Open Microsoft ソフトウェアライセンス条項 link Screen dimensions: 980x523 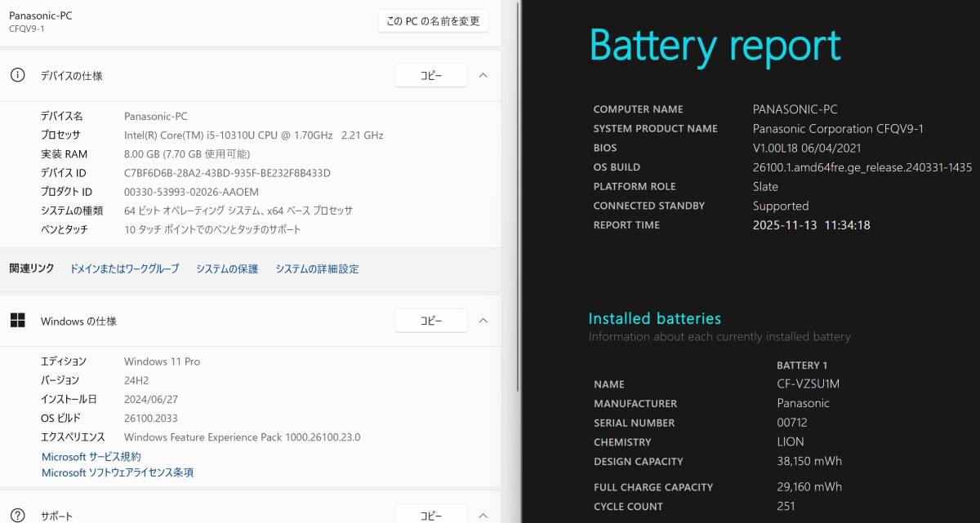click(x=118, y=472)
